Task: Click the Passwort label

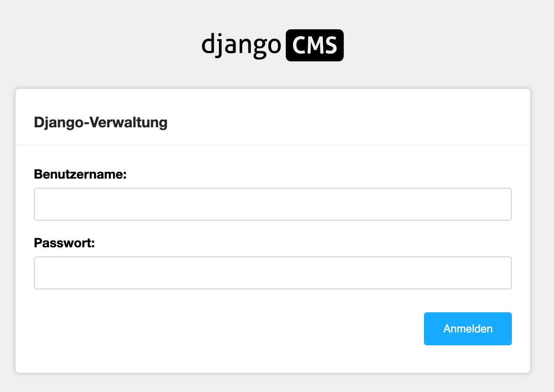Action: pyautogui.click(x=64, y=243)
